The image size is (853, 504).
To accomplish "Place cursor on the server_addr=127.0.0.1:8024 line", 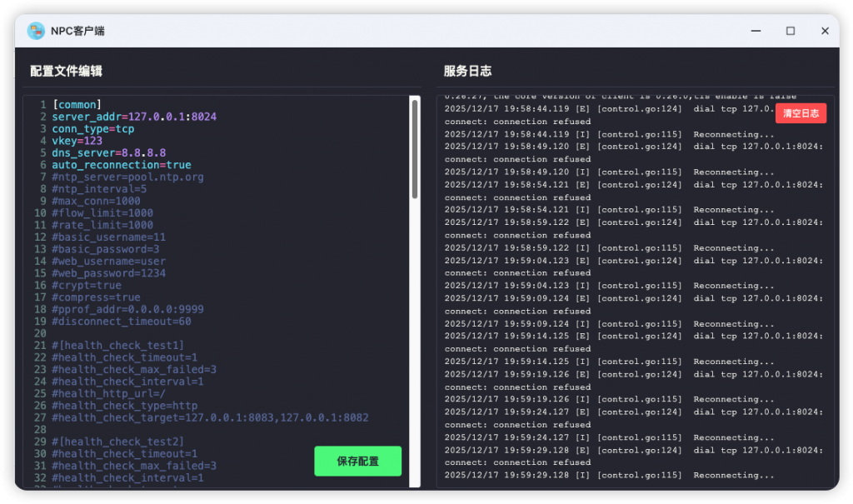I will coord(133,117).
